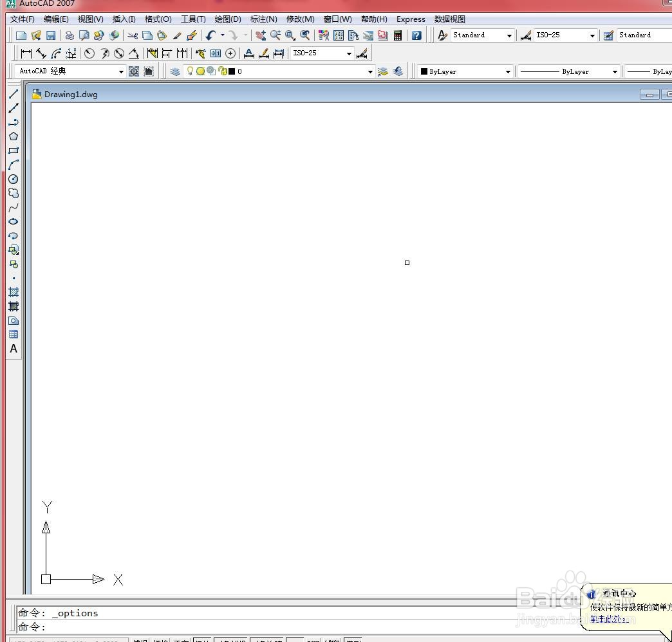Image resolution: width=672 pixels, height=642 pixels.
Task: Select the Revision Cloud tool
Action: (14, 193)
